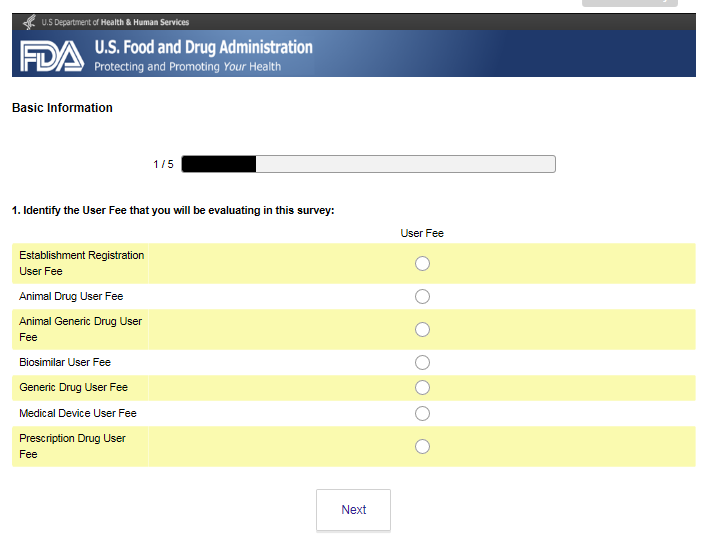Image resolution: width=711 pixels, height=557 pixels.
Task: Click the gray button at top right
Action: [629, 3]
